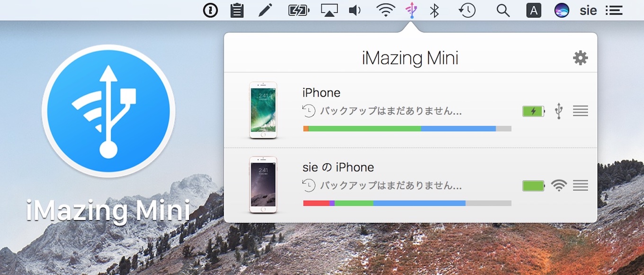Click the AirPlay mirroring icon in the menu bar
644x275 pixels.
click(329, 9)
